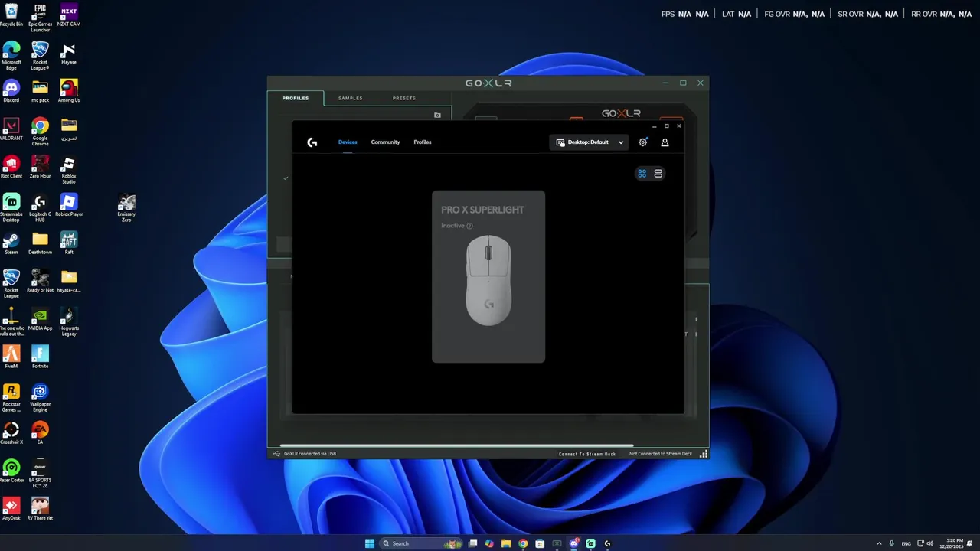The image size is (980, 551).
Task: Open Chrome from the taskbar
Action: click(523, 543)
